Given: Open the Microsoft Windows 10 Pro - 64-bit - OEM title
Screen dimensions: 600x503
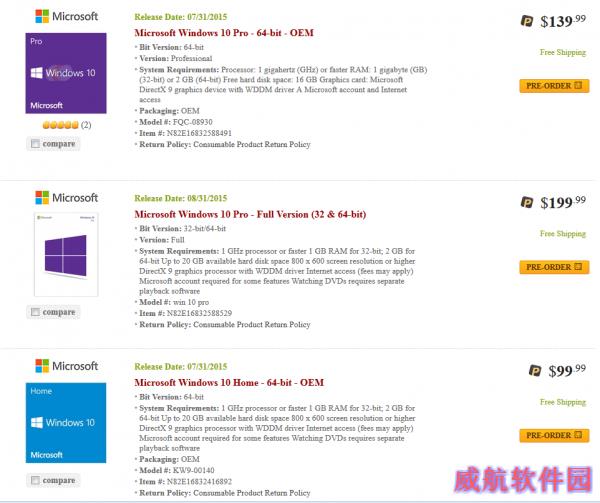Looking at the screenshot, I should pos(224,33).
